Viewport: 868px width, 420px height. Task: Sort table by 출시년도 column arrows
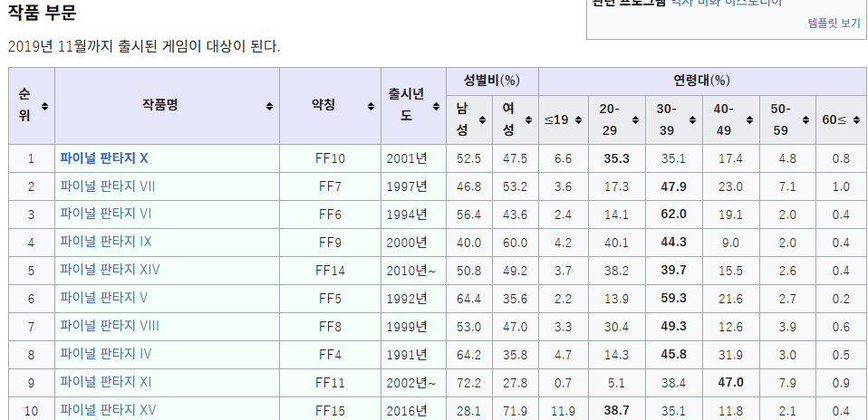pyautogui.click(x=436, y=106)
